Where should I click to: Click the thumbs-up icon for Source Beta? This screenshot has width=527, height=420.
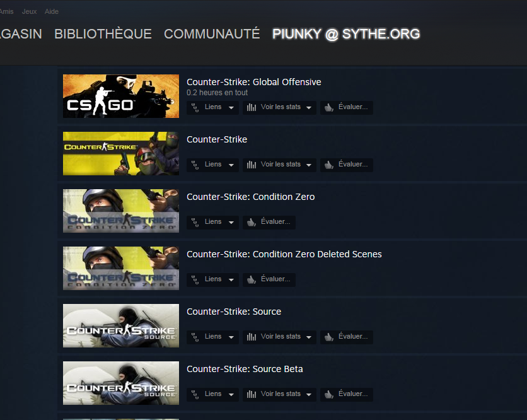[329, 394]
